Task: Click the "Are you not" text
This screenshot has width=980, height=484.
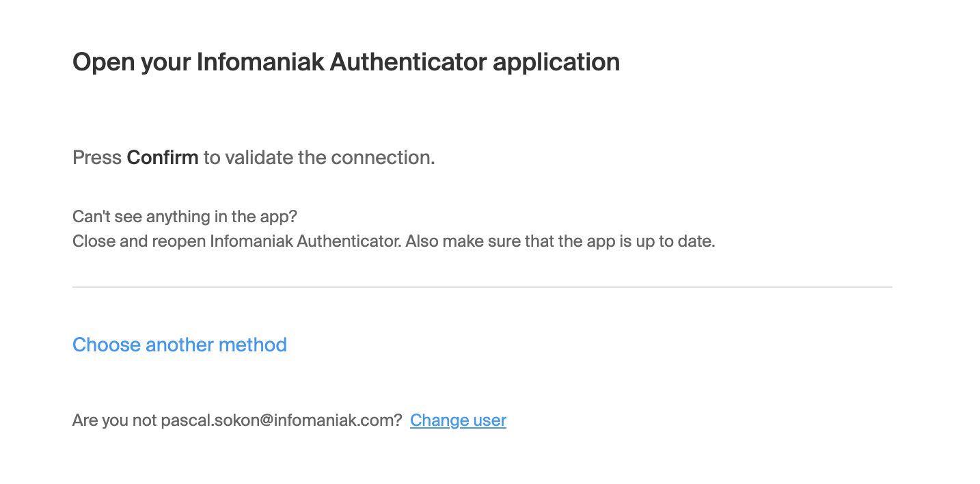Action: point(115,420)
